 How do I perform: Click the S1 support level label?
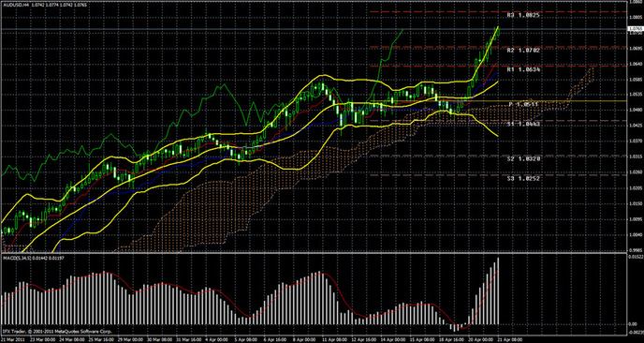click(523, 124)
